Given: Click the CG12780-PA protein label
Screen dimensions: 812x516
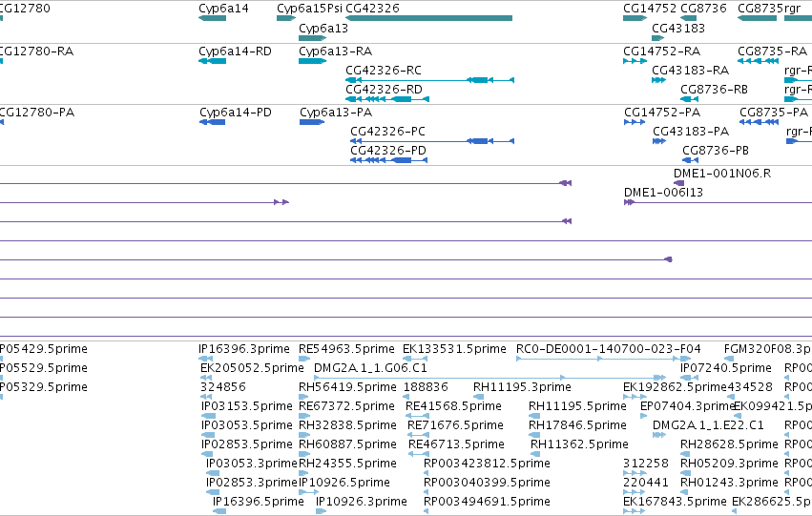Looking at the screenshot, I should click(x=36, y=113).
